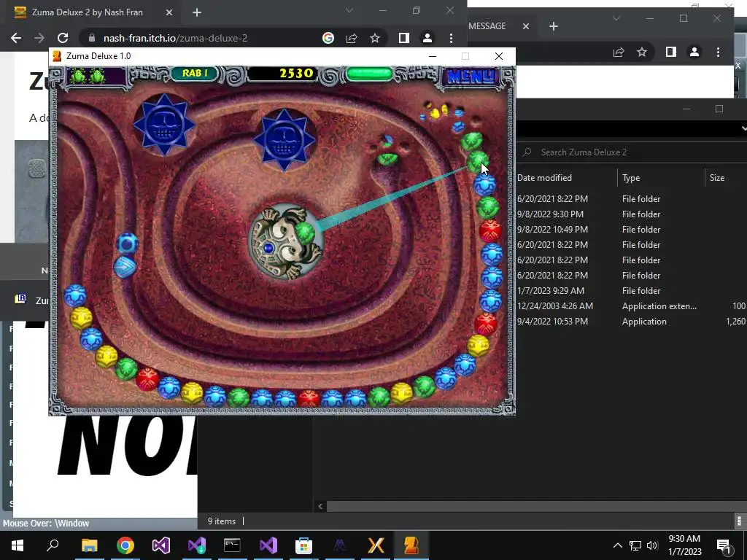This screenshot has height=560, width=747.
Task: Click the left blue sun skull emblem
Action: (x=164, y=124)
